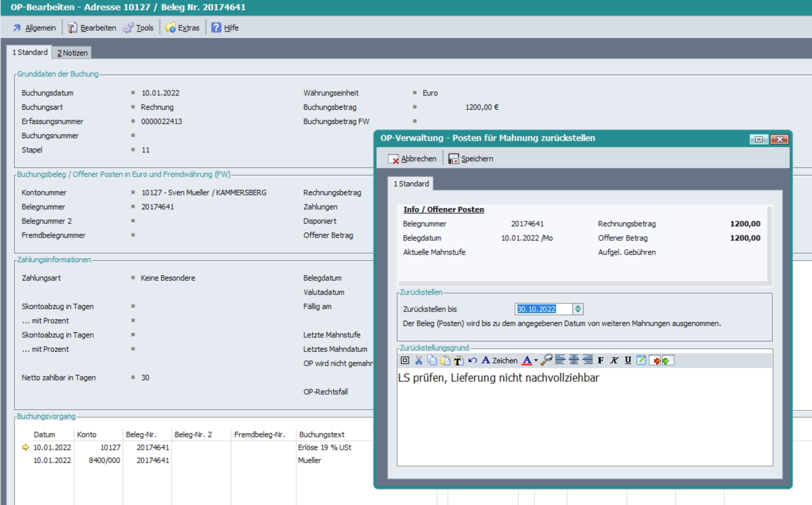Switch to the 2 Notizen tab
The height and width of the screenshot is (505, 812).
click(72, 53)
